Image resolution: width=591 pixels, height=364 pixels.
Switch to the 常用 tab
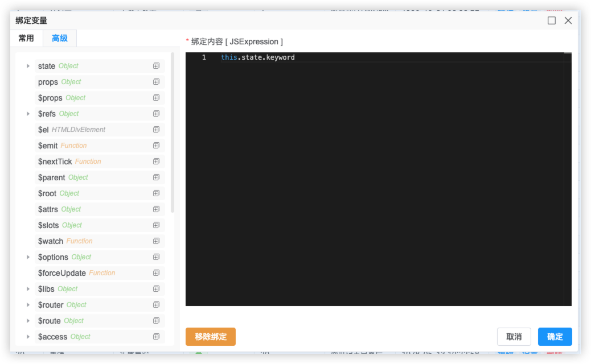click(x=26, y=38)
